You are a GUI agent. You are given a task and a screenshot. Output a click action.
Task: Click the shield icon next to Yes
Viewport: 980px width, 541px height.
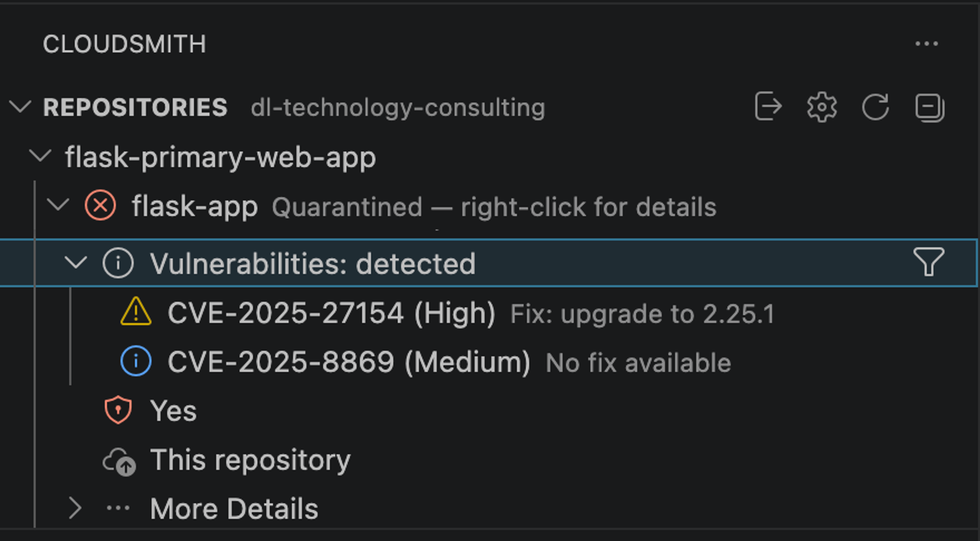(118, 410)
